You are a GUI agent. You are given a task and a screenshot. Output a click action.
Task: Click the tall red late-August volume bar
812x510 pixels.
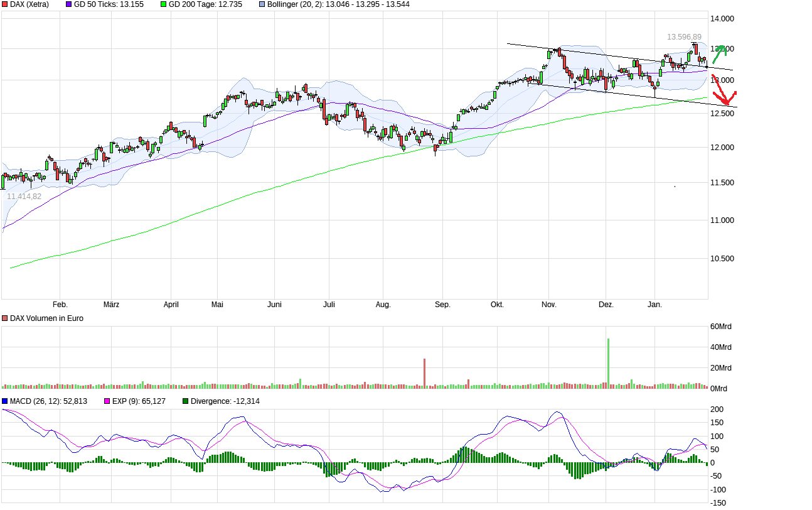425,374
